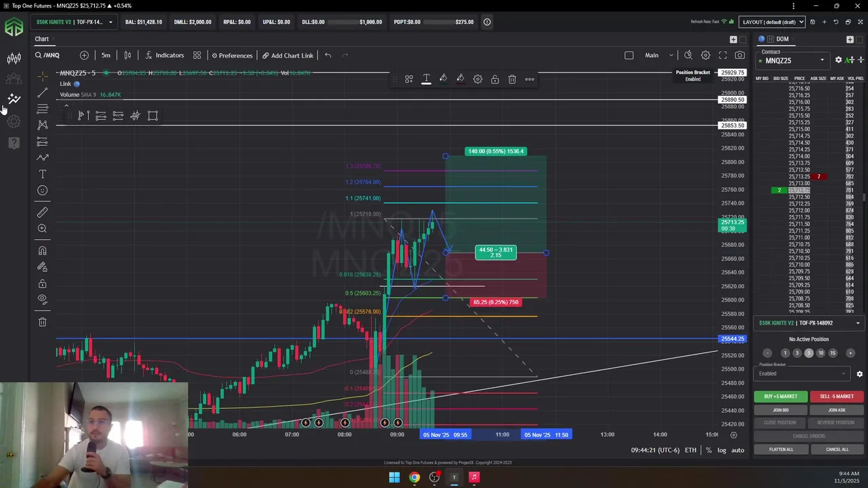
Task: Open the charts section in left sidebar
Action: pyautogui.click(x=14, y=59)
